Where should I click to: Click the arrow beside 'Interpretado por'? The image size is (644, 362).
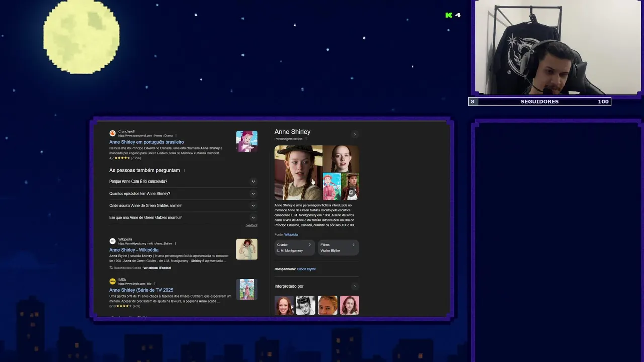pyautogui.click(x=355, y=286)
